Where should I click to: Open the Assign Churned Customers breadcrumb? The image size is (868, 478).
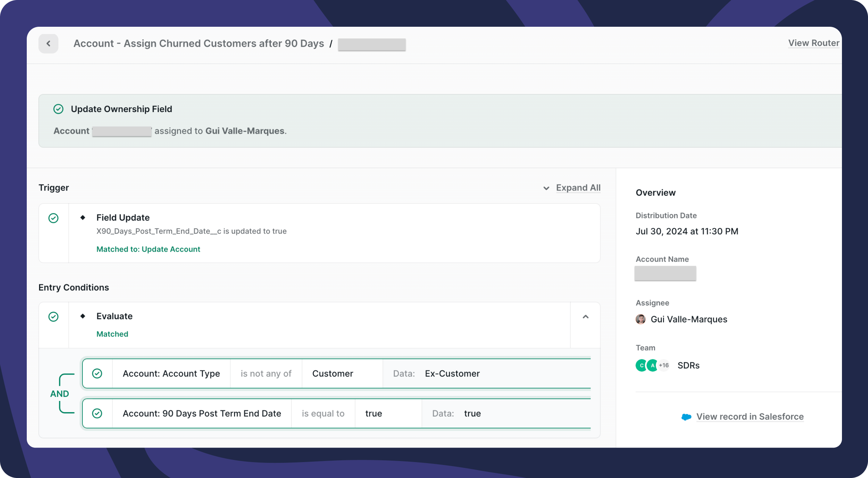click(x=199, y=43)
